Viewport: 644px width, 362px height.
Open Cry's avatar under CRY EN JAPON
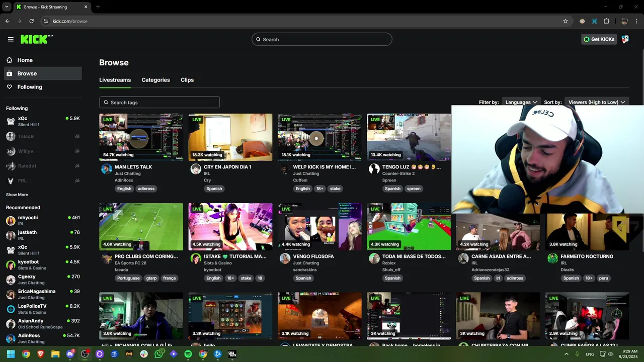click(x=196, y=169)
